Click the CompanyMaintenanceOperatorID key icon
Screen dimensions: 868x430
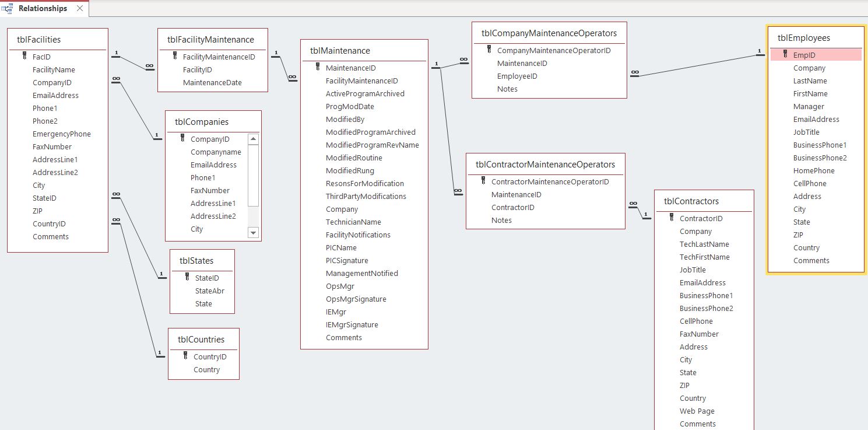point(489,50)
